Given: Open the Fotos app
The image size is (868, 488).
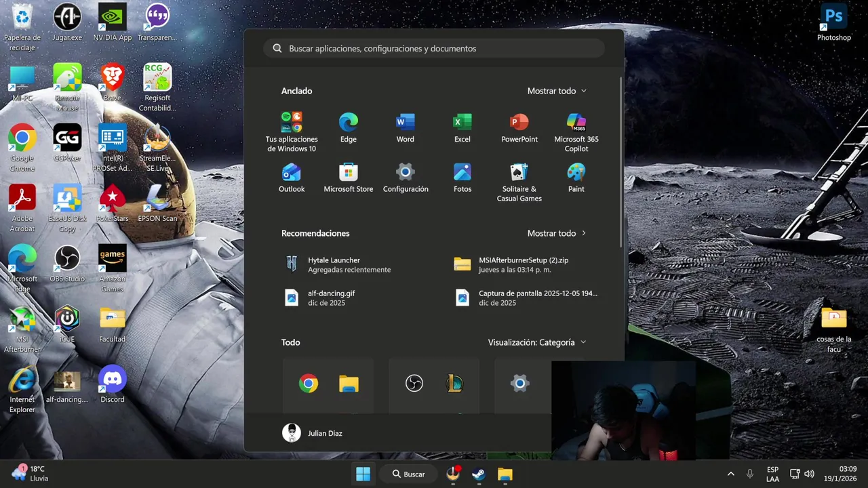Looking at the screenshot, I should point(462,178).
